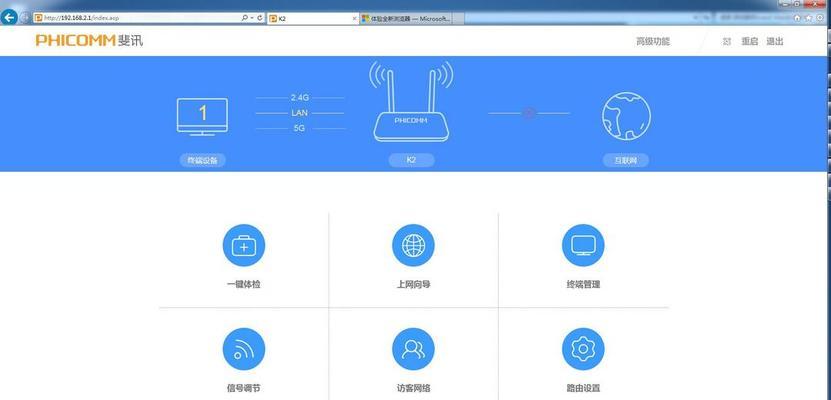Click the 终端管理 label
831x400 pixels.
pos(583,285)
